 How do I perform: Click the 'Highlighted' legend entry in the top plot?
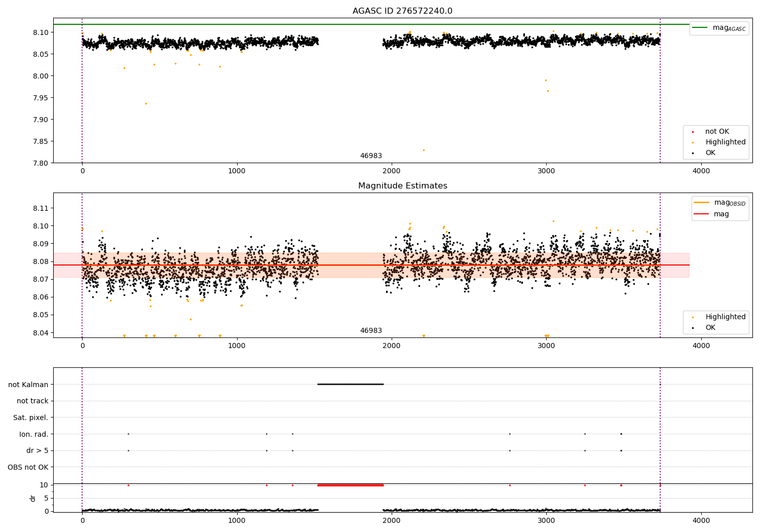[716, 142]
